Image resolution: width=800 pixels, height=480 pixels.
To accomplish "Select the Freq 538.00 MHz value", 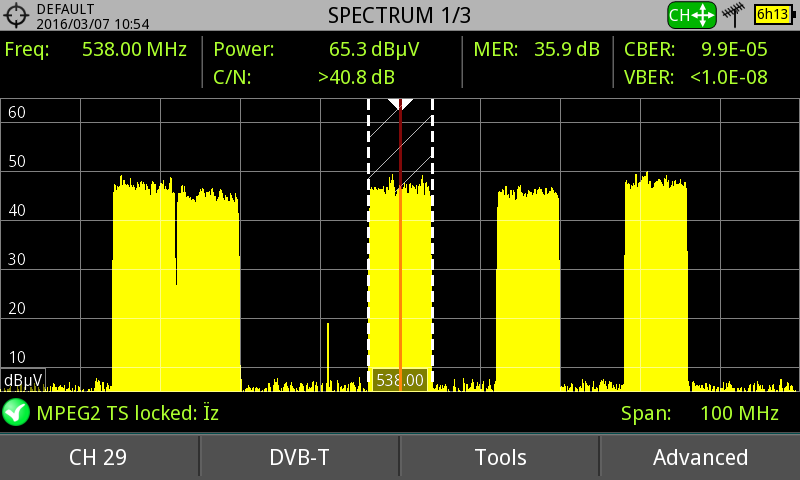I will click(134, 49).
